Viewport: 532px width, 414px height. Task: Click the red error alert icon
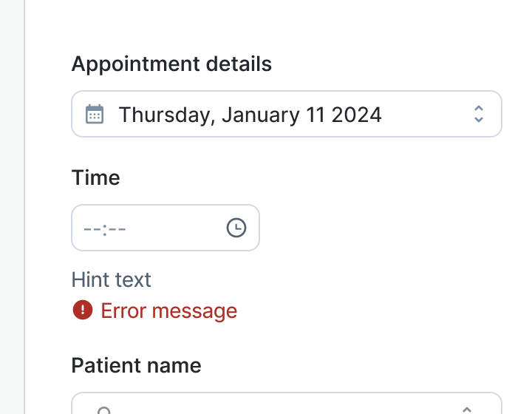[82, 310]
